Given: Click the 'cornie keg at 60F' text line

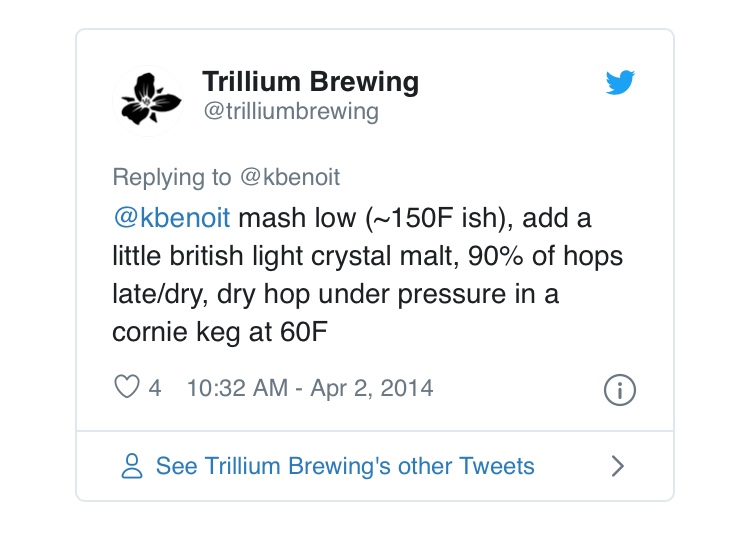Looking at the screenshot, I should pos(220,332).
